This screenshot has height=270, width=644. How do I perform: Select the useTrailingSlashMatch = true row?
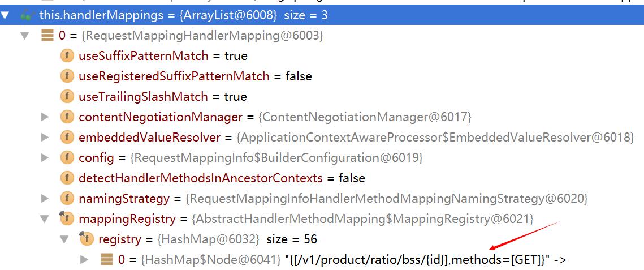pos(322,97)
